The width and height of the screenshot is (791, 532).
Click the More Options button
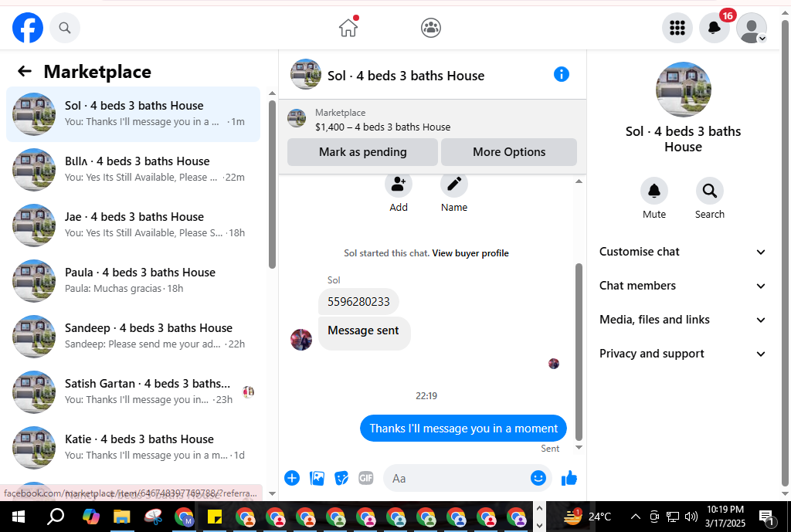click(509, 152)
